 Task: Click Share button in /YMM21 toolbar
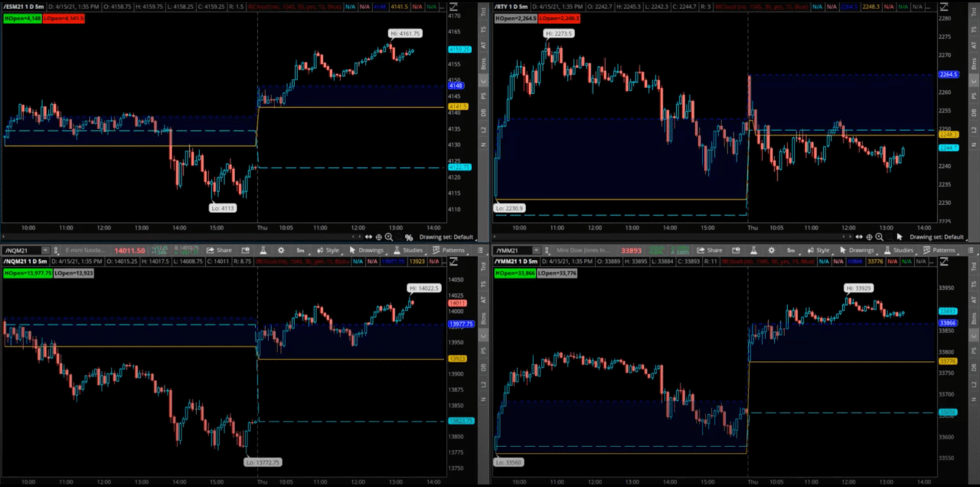tap(710, 251)
